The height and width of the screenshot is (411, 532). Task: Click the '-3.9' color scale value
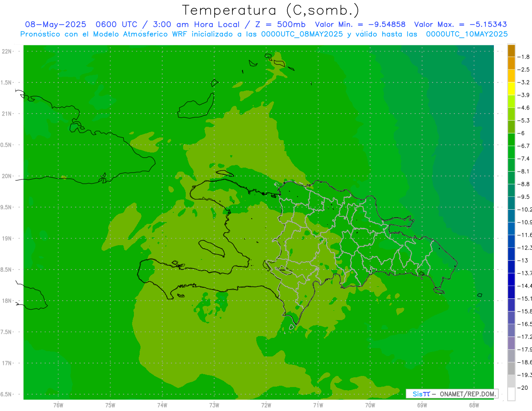tap(524, 95)
